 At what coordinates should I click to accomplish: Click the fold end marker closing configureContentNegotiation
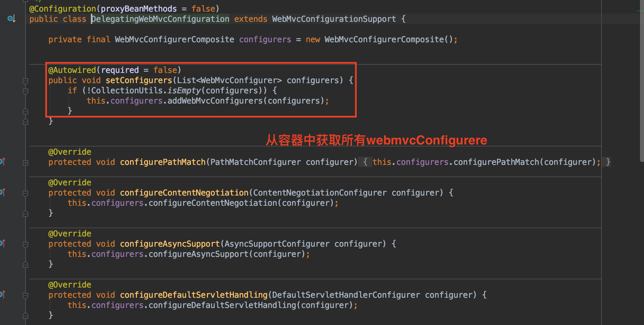coord(26,214)
